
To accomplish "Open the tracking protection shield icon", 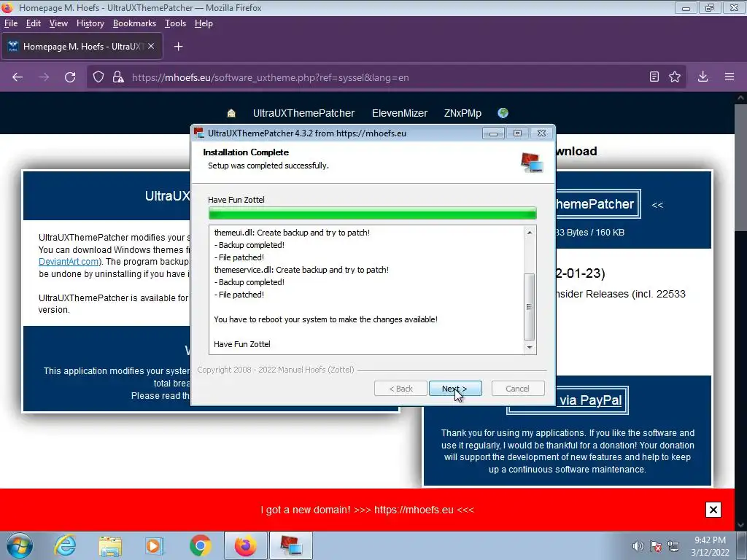I will pyautogui.click(x=98, y=77).
